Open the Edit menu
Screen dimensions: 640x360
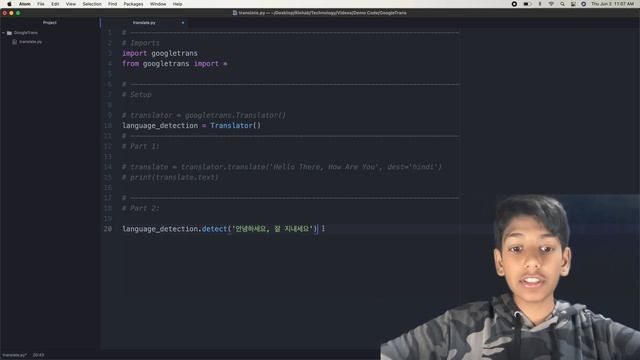pyautogui.click(x=55, y=4)
